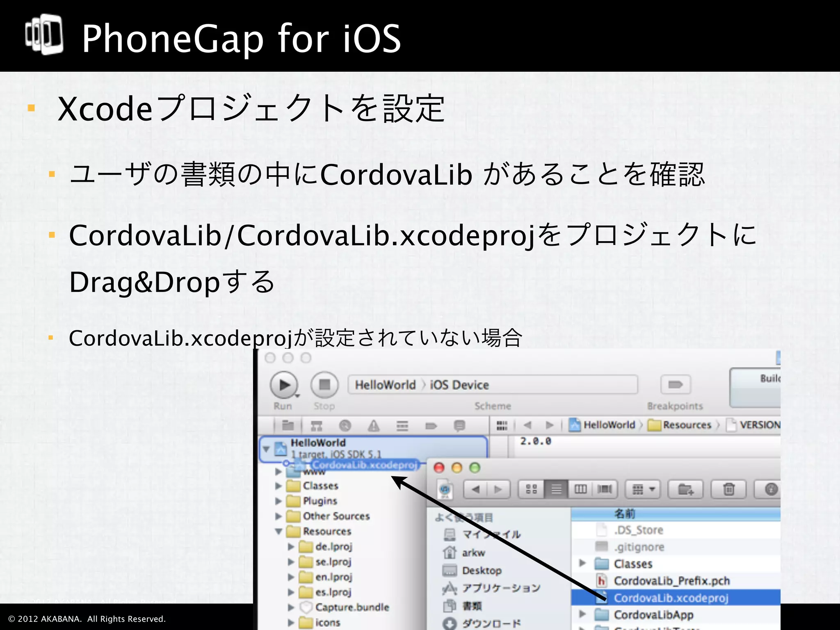
Task: Open the Breakpoint navigator tag icon
Action: [431, 426]
